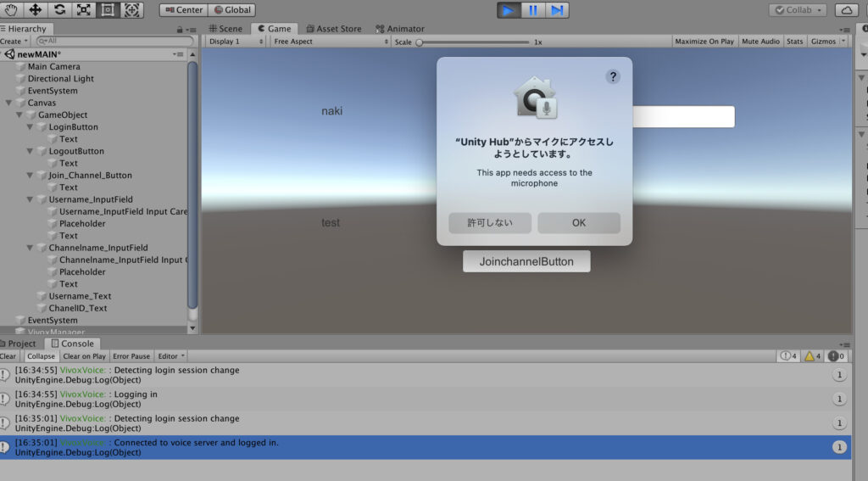
Task: Select the Hand tool
Action: coord(11,10)
